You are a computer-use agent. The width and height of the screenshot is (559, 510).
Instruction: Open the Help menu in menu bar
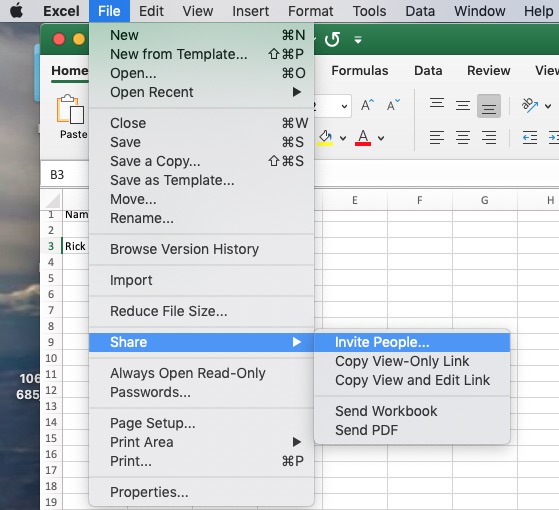click(x=538, y=11)
